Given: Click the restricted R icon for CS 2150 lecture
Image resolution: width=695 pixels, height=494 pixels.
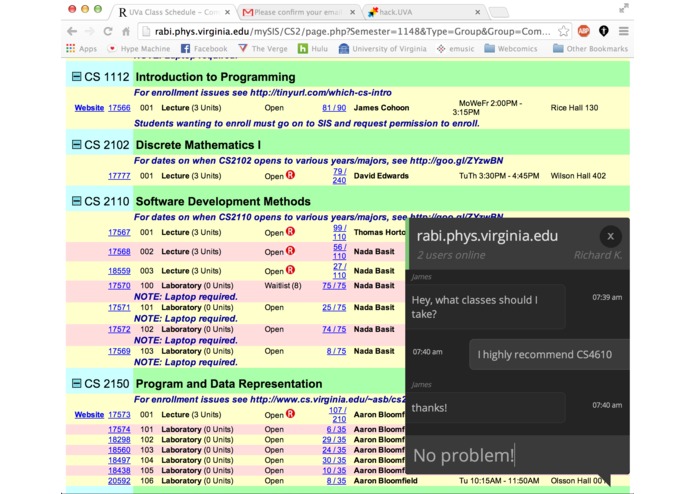Looking at the screenshot, I should click(290, 414).
